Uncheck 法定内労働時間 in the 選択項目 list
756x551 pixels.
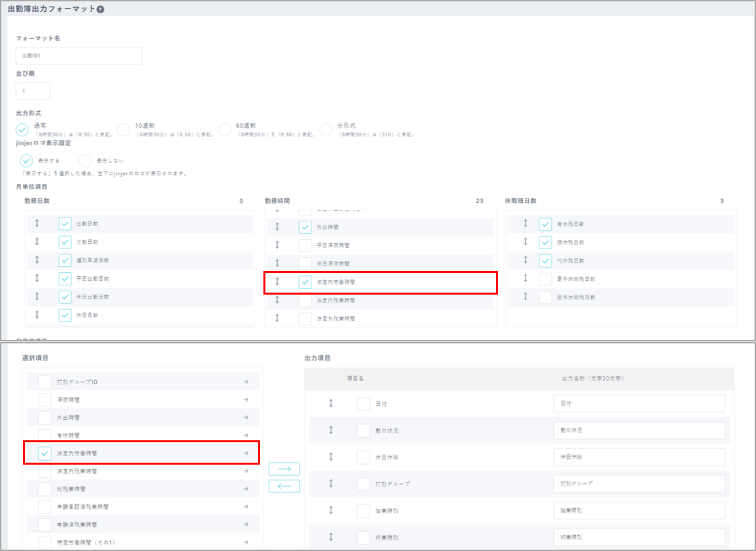45,453
